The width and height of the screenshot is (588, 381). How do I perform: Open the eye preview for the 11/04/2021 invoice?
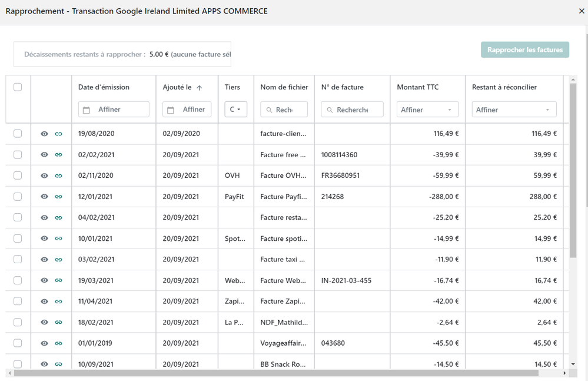pyautogui.click(x=44, y=302)
